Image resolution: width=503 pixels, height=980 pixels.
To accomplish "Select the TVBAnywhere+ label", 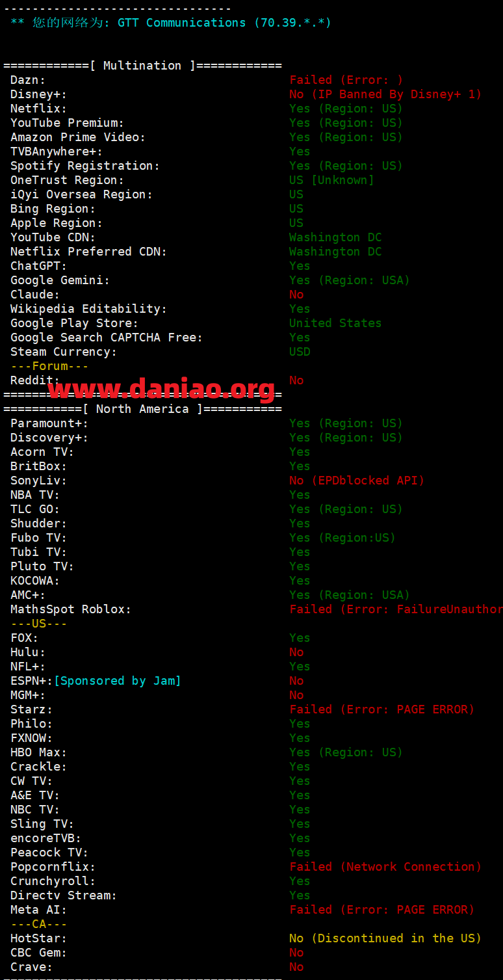I will 57,152.
